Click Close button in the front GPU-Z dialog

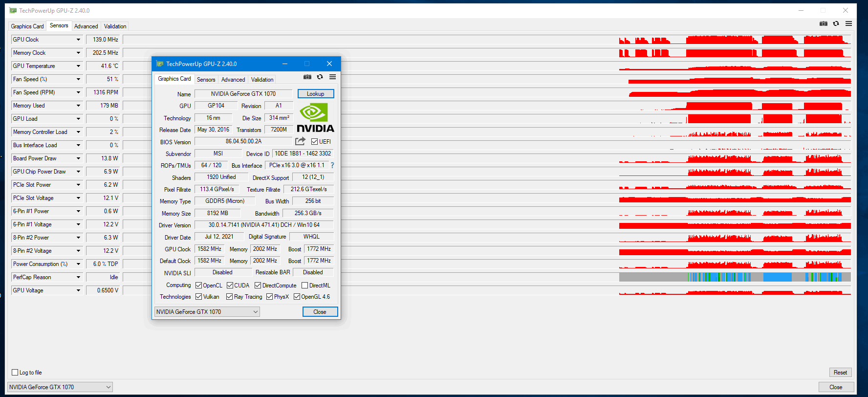pos(320,312)
